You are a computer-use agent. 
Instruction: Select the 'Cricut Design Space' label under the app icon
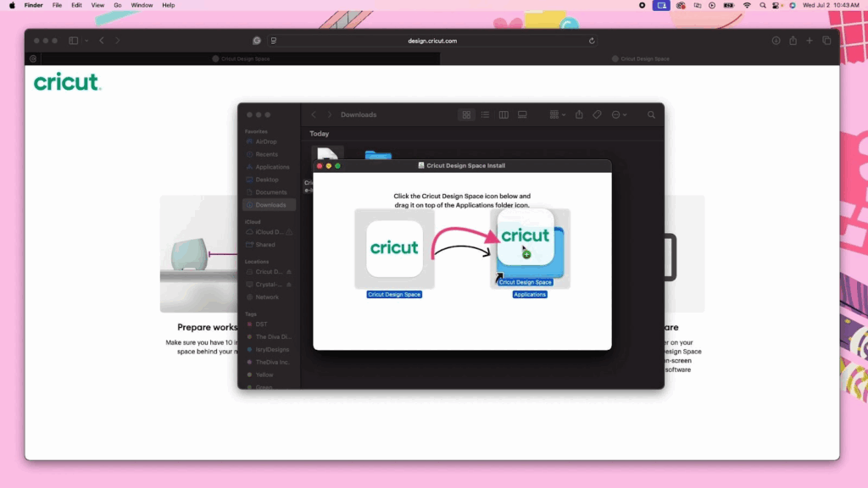point(394,294)
